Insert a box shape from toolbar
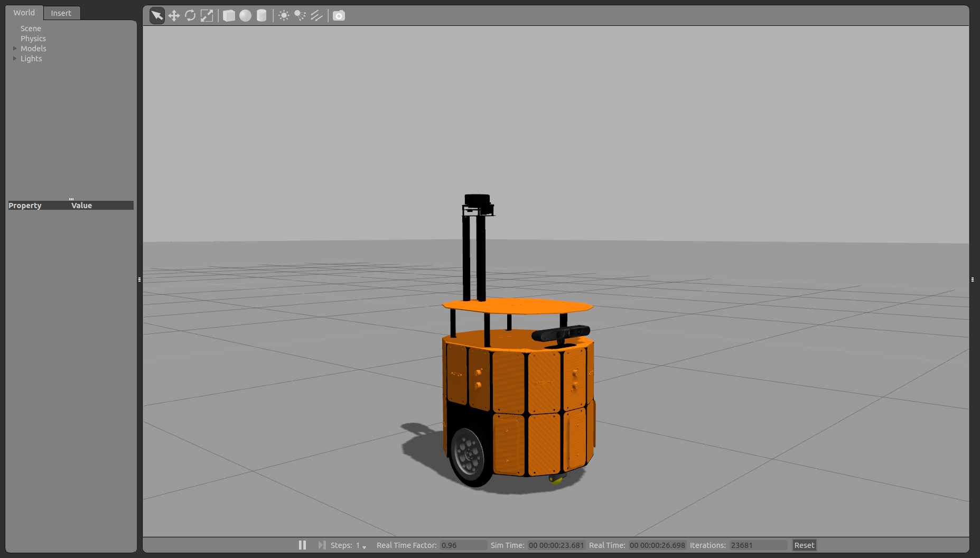This screenshot has width=980, height=558. click(229, 16)
